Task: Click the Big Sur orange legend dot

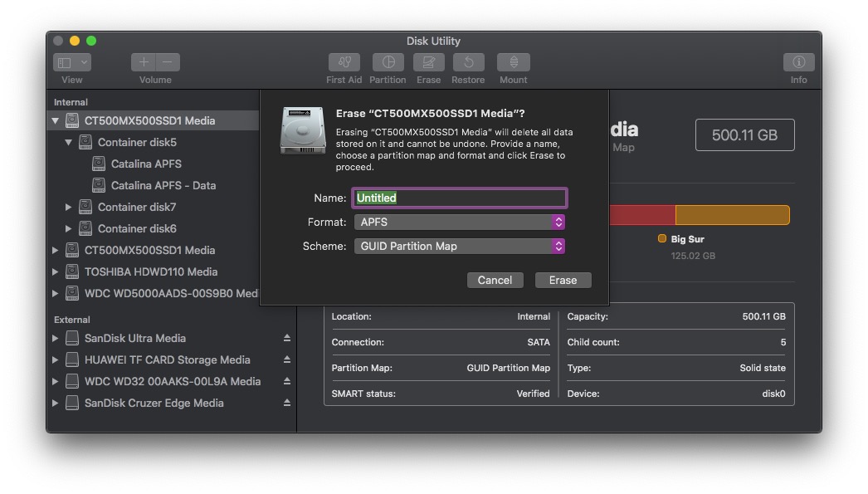Action: 661,238
